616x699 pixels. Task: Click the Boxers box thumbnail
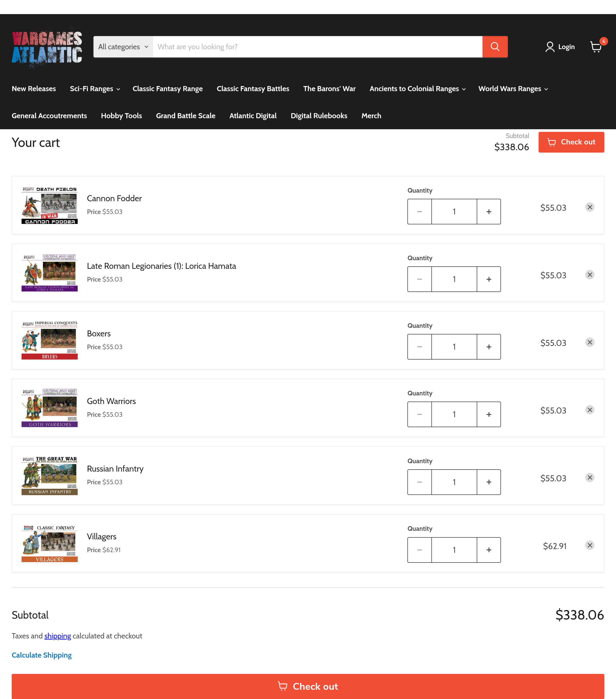click(49, 340)
